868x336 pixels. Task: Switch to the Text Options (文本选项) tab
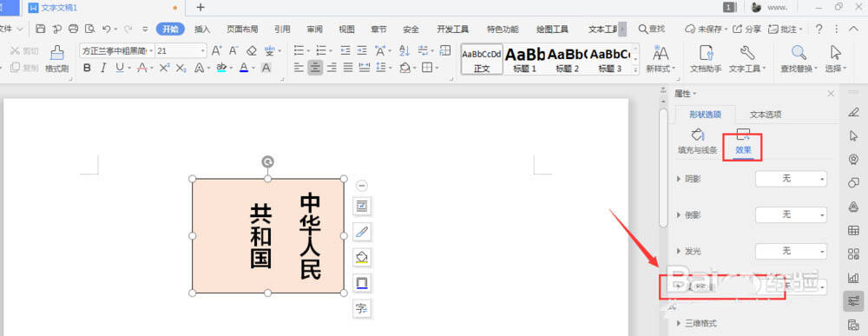click(x=766, y=115)
